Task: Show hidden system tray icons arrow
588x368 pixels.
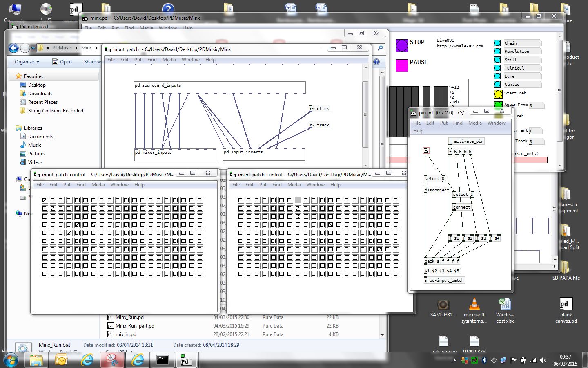Action: [x=454, y=360]
